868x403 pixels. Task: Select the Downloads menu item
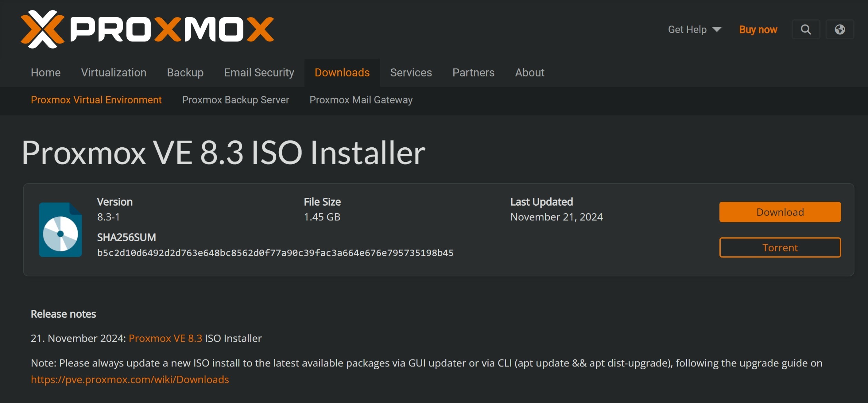pyautogui.click(x=342, y=72)
